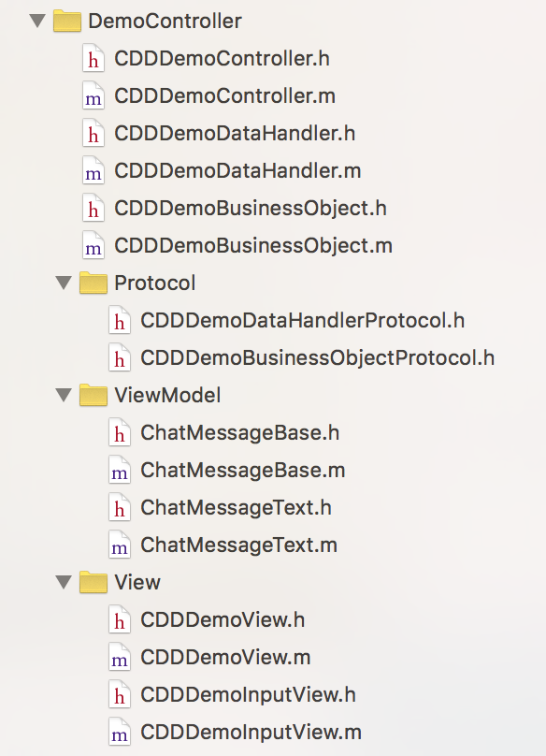Click the .h icon beside CDDDemoController.h
Screen dimensions: 546x756
[93, 57]
